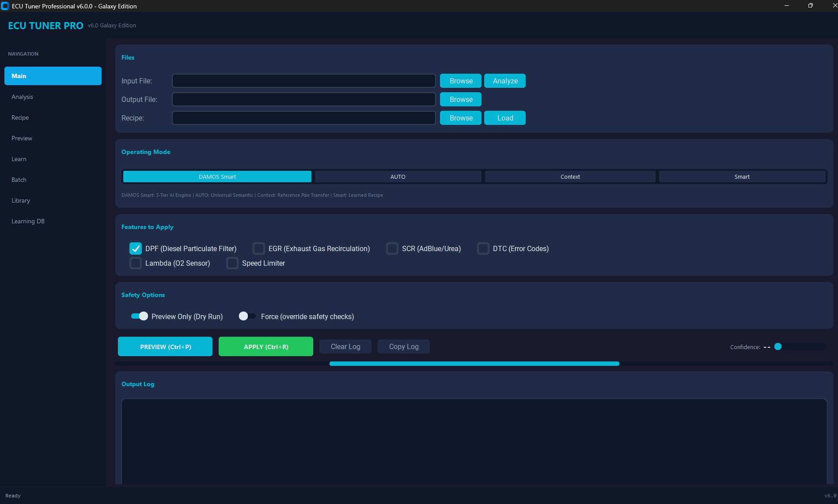The height and width of the screenshot is (504, 838).
Task: Open the Analysis section
Action: click(22, 96)
